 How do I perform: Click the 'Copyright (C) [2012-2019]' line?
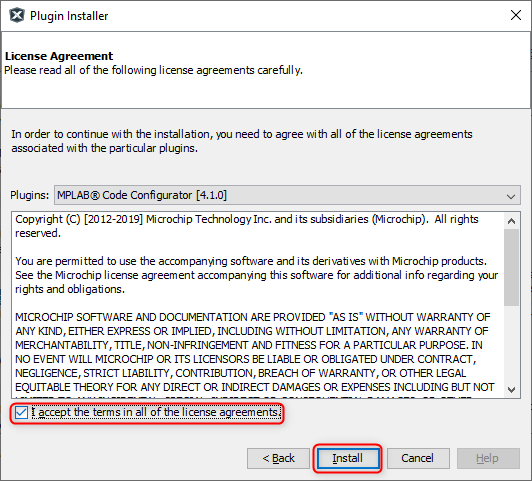247,219
